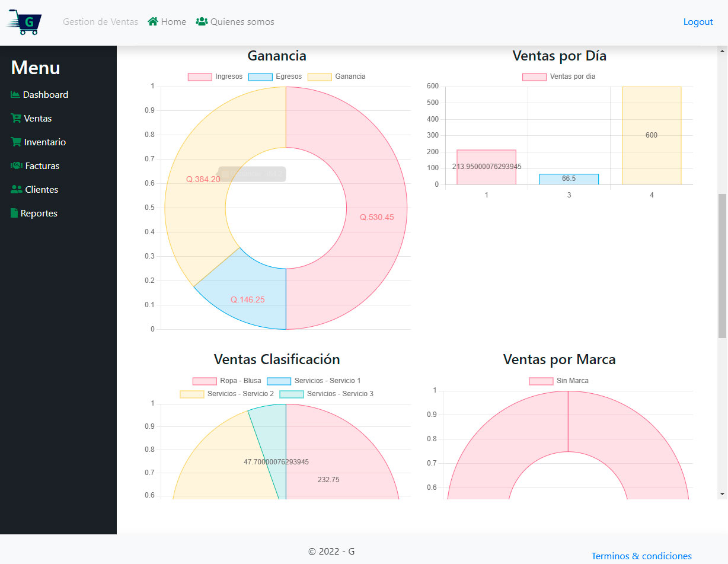
Task: Open the 'Gestion de Ventas' navbar link
Action: click(100, 22)
